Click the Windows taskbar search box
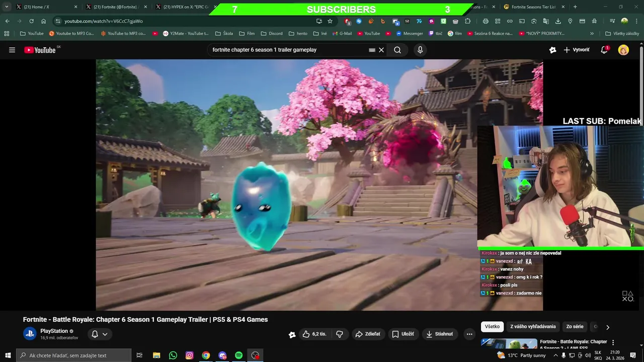This screenshot has width=644, height=362. [x=73, y=355]
